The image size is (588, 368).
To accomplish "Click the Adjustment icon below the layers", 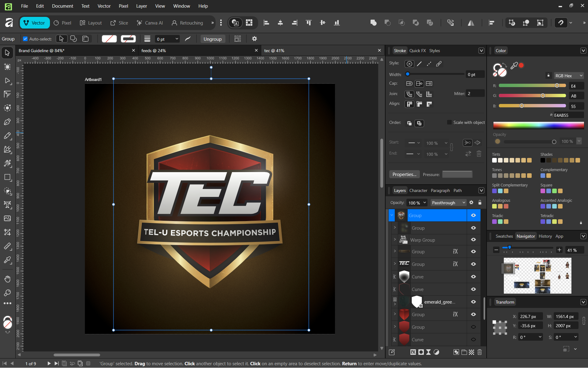I will pos(436,352).
